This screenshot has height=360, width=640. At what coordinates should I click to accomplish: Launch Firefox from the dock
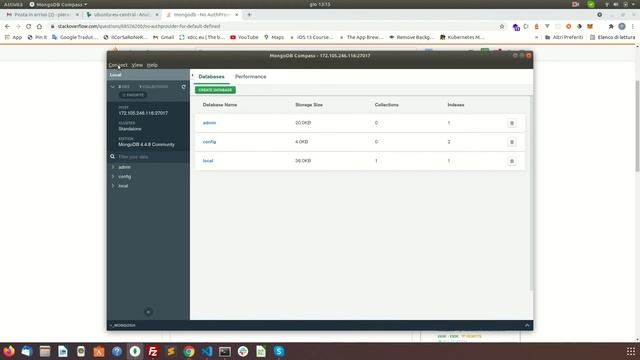click(x=9, y=351)
